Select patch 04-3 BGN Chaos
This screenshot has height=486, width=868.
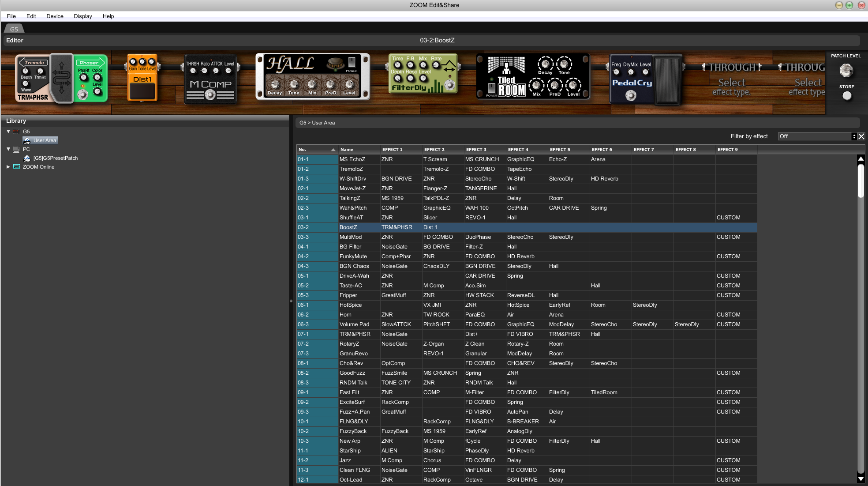pyautogui.click(x=527, y=266)
